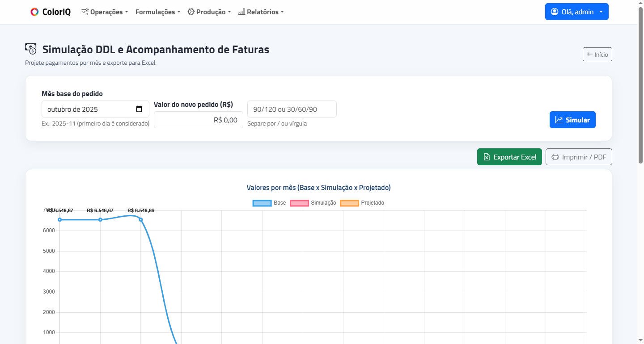The image size is (644, 344).
Task: Toggle the Base legend swatch
Action: [x=262, y=203]
